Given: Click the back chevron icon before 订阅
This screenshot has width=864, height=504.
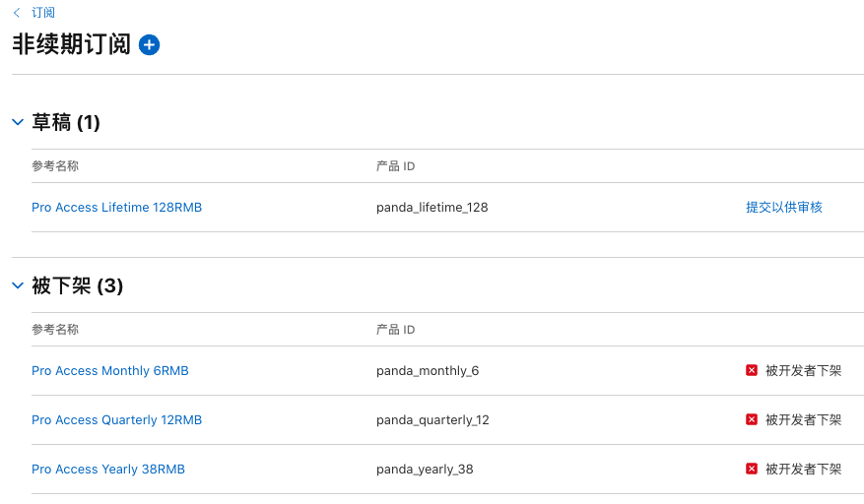Looking at the screenshot, I should coord(17,13).
